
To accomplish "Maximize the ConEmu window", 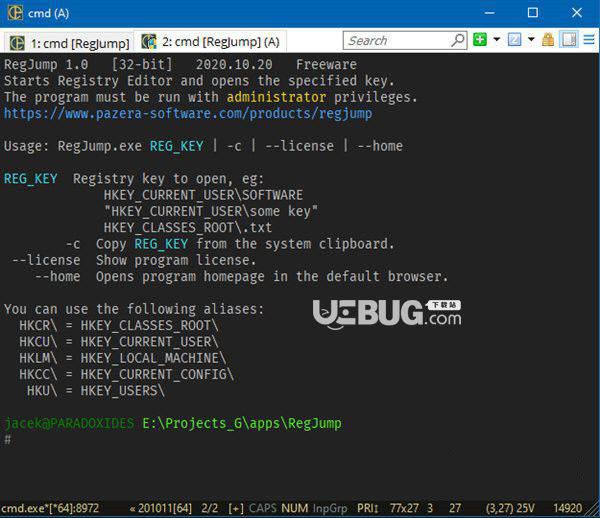I will (x=533, y=13).
